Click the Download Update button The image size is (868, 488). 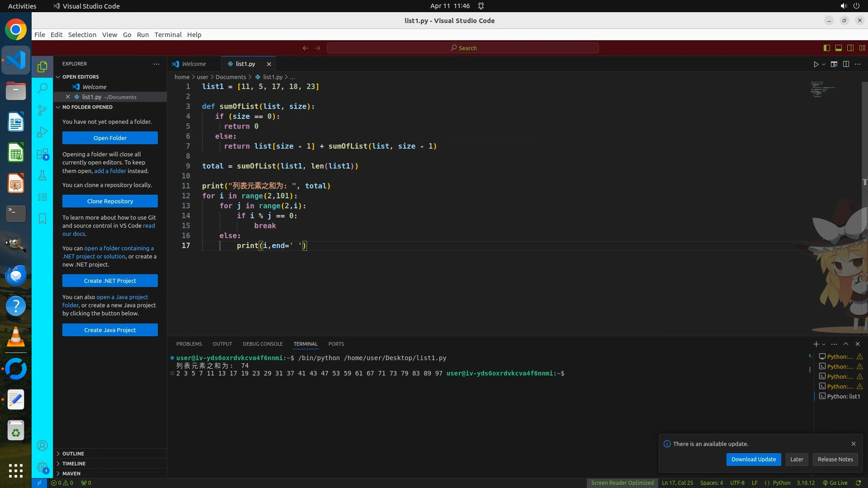753,459
